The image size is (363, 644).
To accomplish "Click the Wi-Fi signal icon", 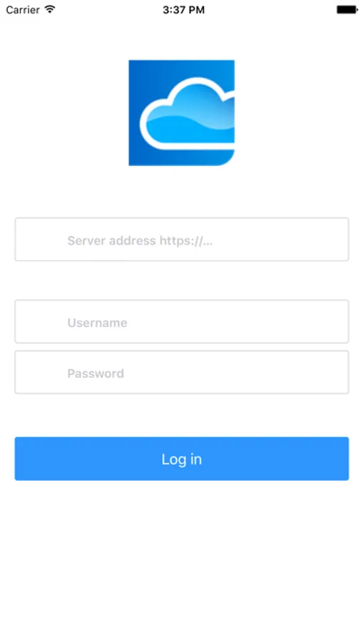I will pos(50,9).
